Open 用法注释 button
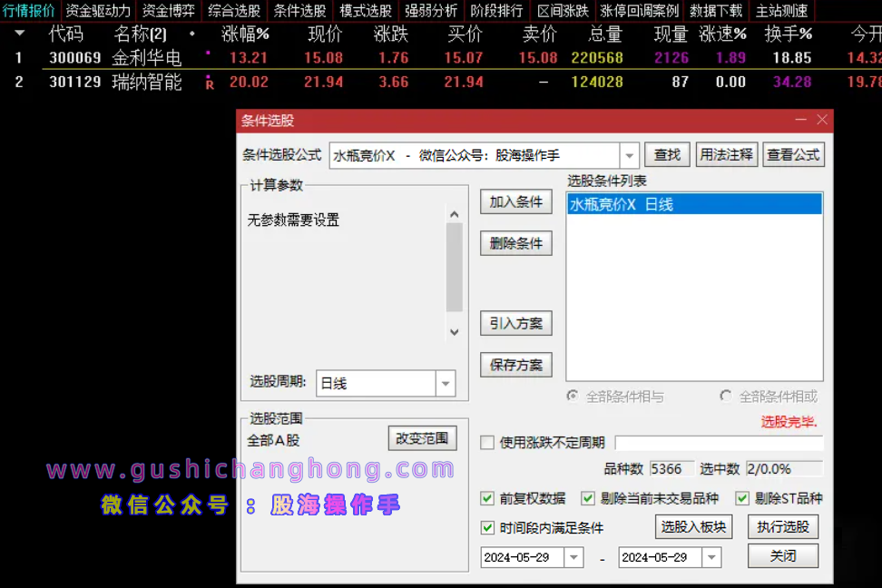The width and height of the screenshot is (882, 588). coord(726,155)
